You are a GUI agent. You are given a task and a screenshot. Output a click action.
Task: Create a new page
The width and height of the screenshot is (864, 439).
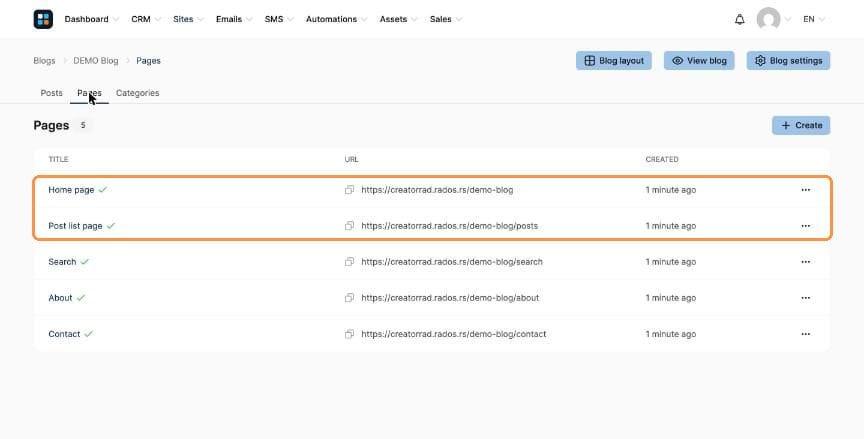coord(801,126)
